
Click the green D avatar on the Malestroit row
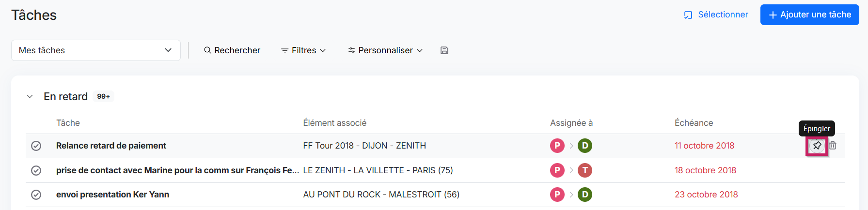click(x=585, y=195)
